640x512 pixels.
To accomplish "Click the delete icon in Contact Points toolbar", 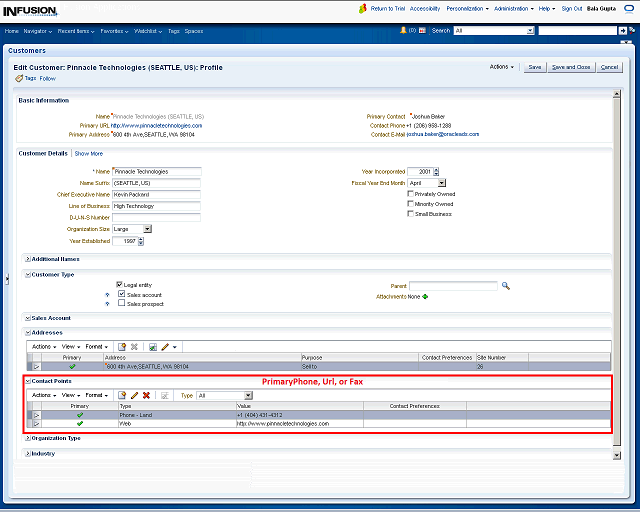I will tap(147, 396).
